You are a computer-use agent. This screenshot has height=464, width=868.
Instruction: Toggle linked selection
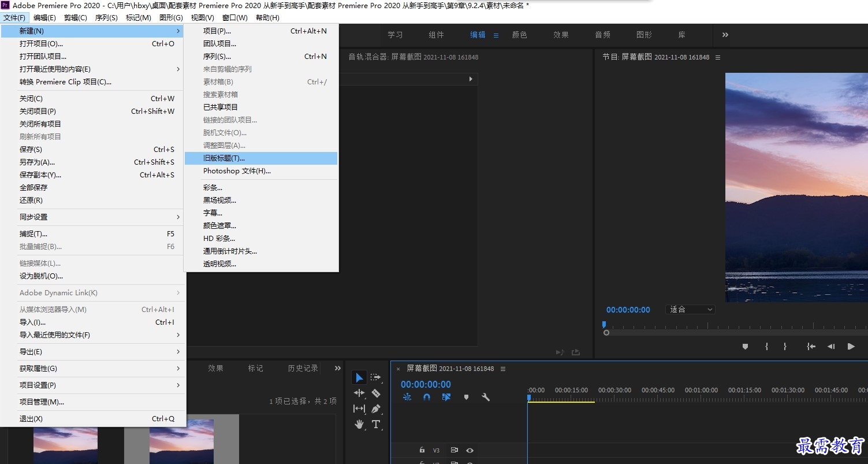[446, 397]
